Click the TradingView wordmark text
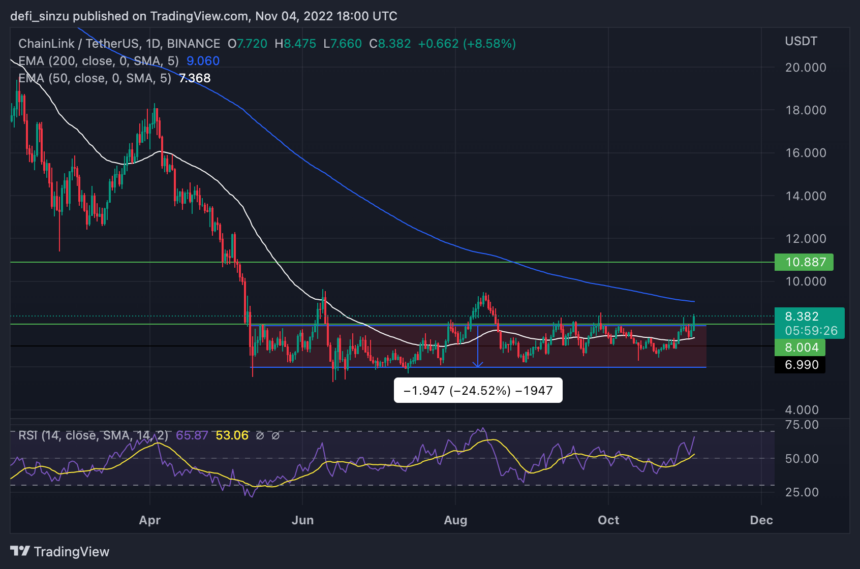 pos(72,551)
